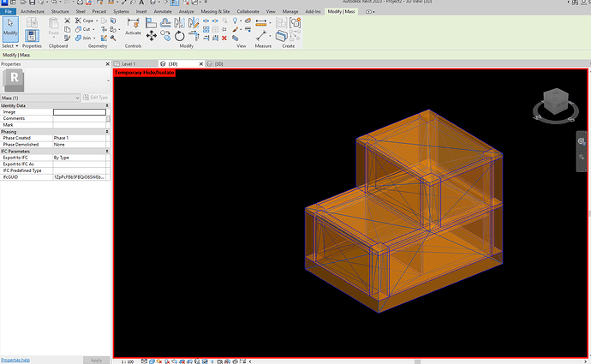
Task: Collapse the IFC Parameters section
Action: (x=107, y=151)
